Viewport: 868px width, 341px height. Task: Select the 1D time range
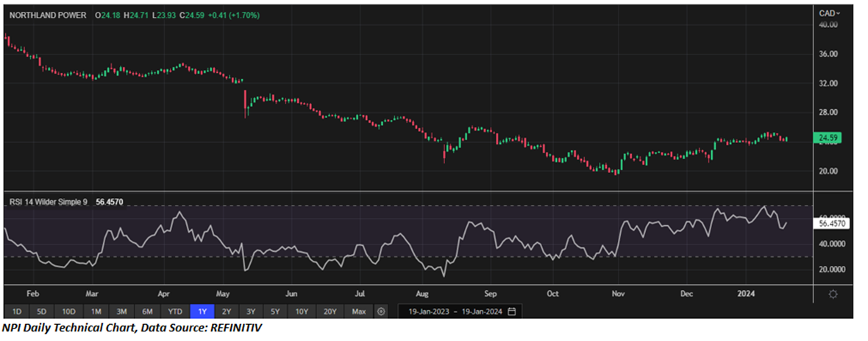(17, 311)
